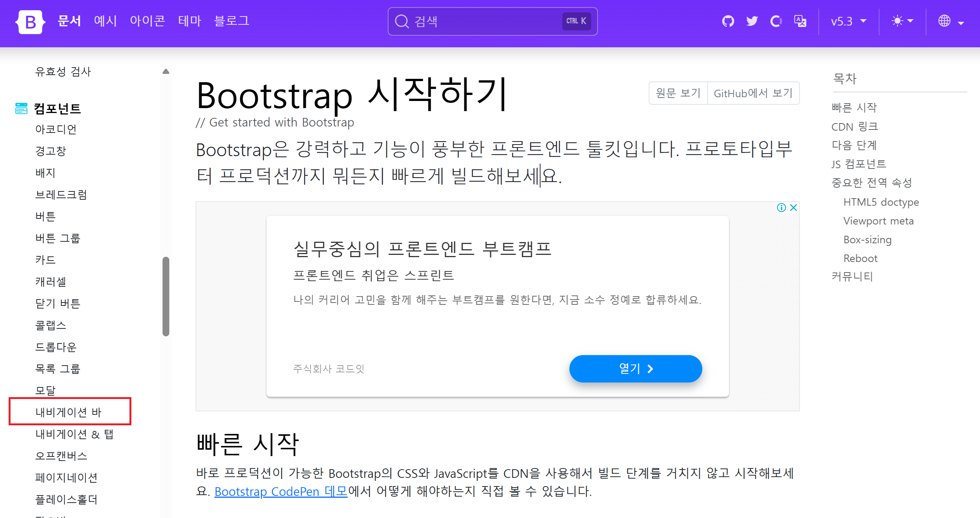Click the 프론트엔드 취업은 스프린트 ad subtitle
The width and height of the screenshot is (980, 518).
point(373,275)
